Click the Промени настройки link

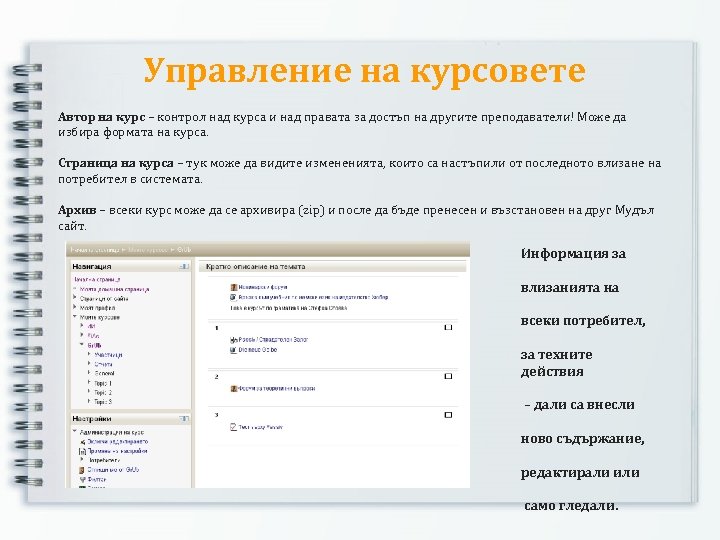pos(118,451)
